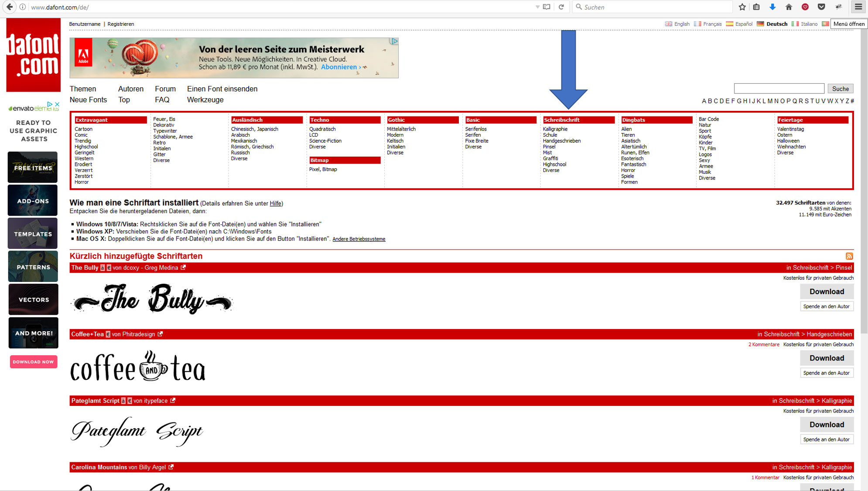
Task: Open the Pixel, Bitmap subcategory
Action: click(x=323, y=169)
